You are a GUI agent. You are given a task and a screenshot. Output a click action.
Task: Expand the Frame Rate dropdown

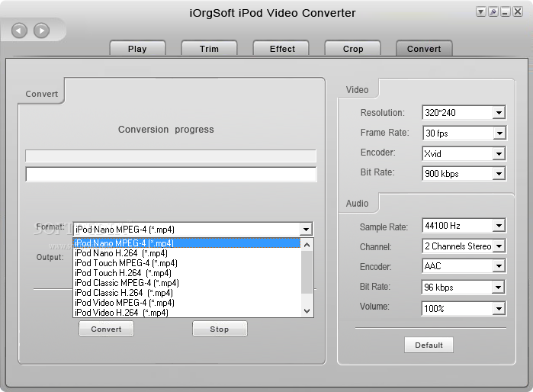(499, 133)
